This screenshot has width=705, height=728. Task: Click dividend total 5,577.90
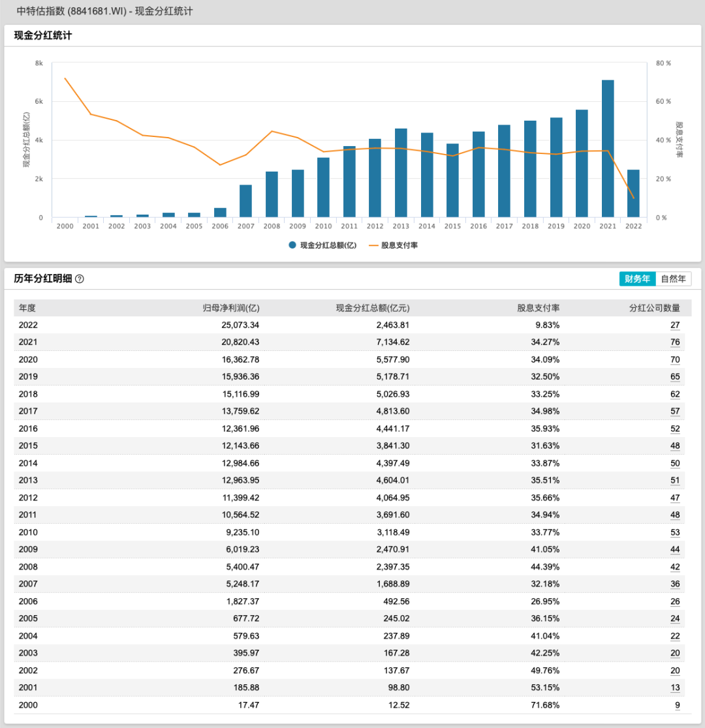click(393, 359)
